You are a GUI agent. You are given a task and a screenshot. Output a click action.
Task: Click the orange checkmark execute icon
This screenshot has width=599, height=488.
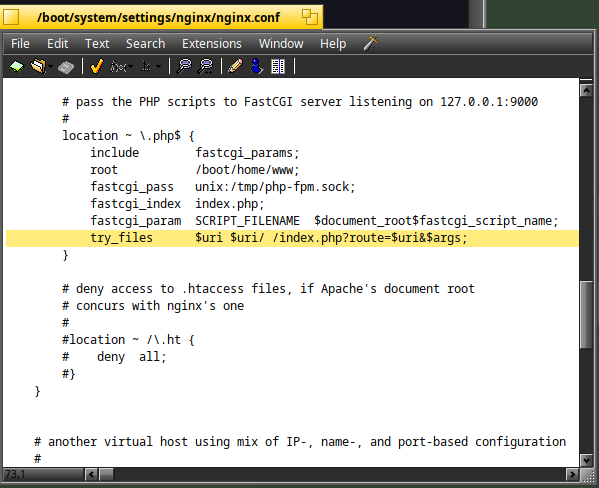pyautogui.click(x=97, y=66)
